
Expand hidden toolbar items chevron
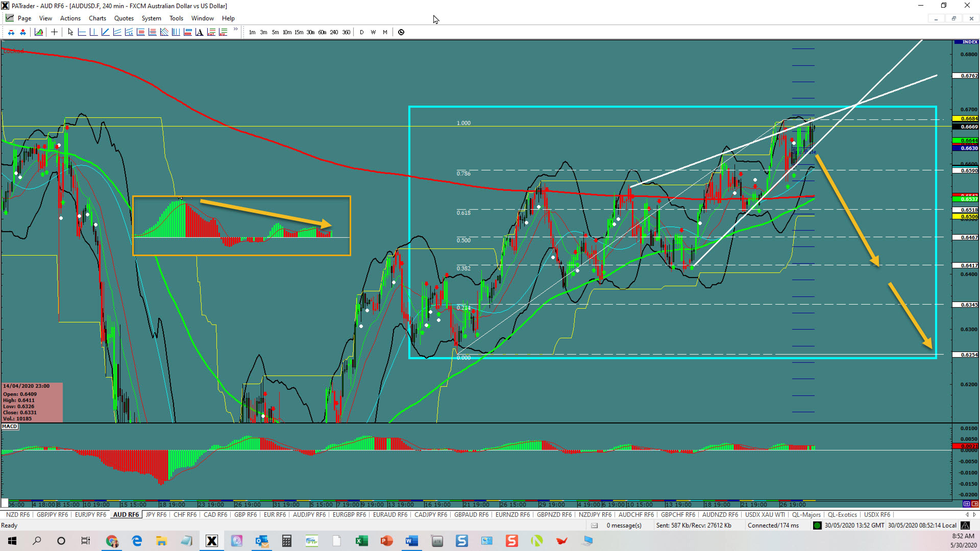(x=236, y=29)
